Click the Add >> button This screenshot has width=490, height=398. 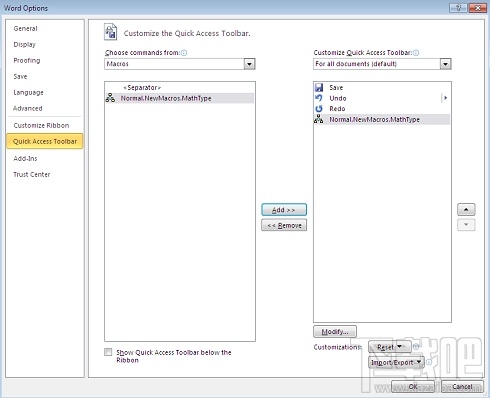[284, 210]
